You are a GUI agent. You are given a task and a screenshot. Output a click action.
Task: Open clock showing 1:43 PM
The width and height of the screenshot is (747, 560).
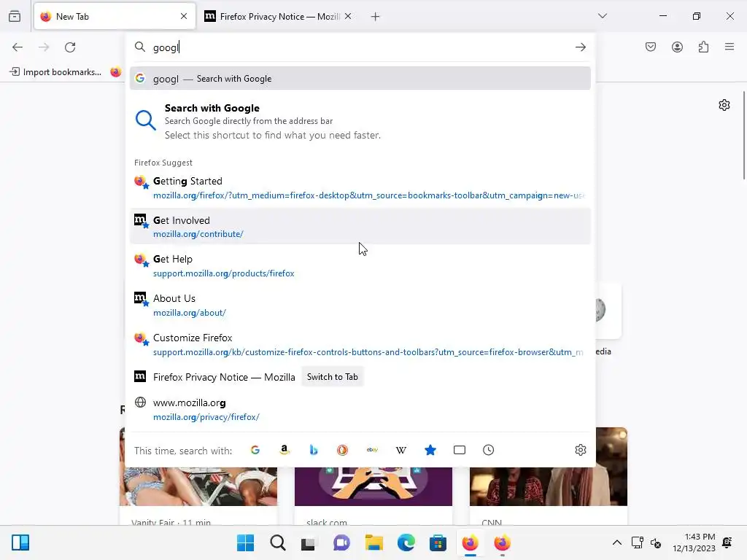(694, 542)
